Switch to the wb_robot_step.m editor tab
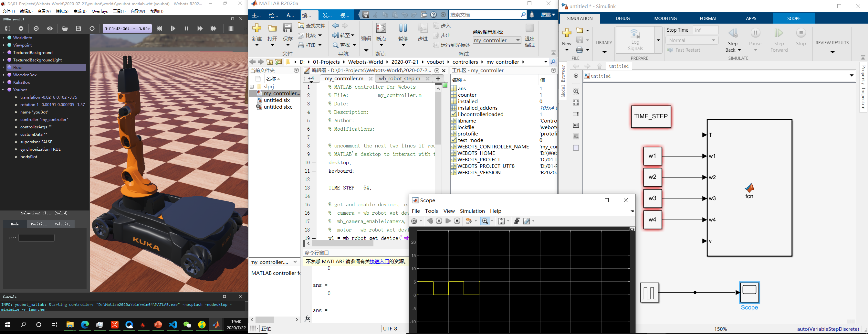 click(399, 78)
